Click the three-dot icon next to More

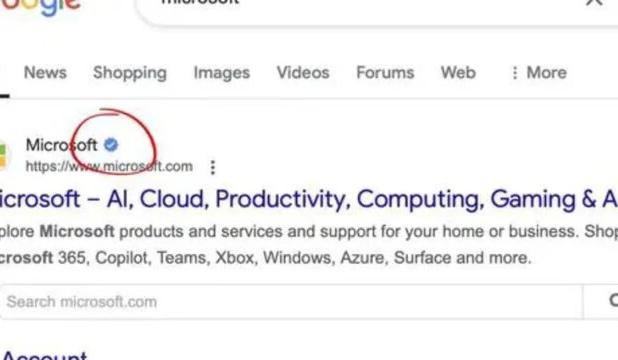tap(515, 73)
